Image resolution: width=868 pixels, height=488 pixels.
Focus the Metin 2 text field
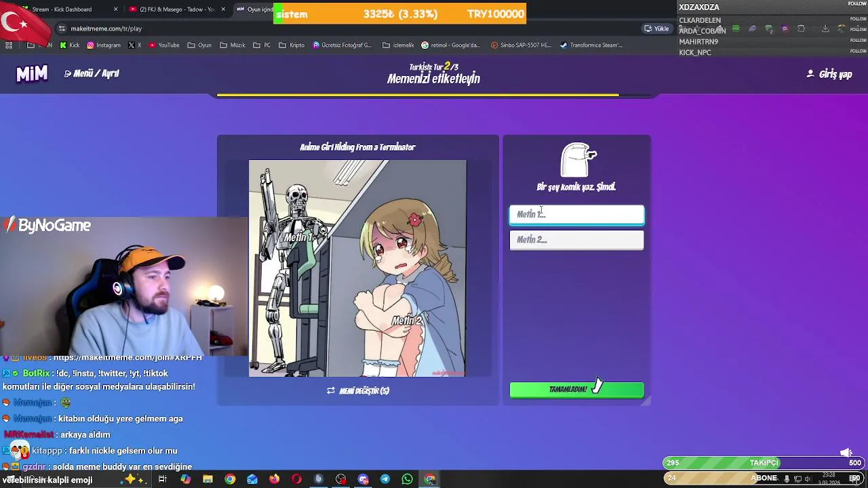coord(576,240)
